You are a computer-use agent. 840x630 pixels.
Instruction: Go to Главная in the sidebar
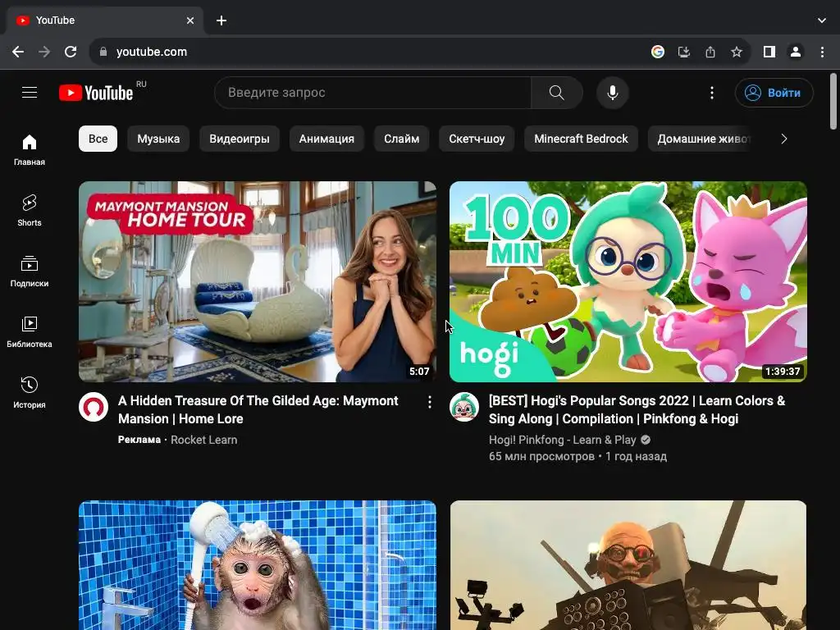30,149
